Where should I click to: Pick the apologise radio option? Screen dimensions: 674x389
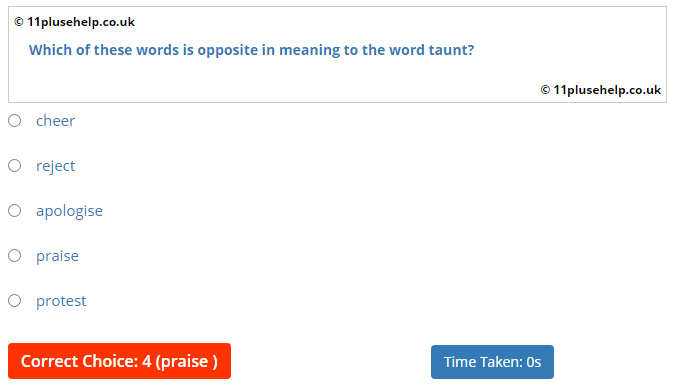(x=15, y=211)
